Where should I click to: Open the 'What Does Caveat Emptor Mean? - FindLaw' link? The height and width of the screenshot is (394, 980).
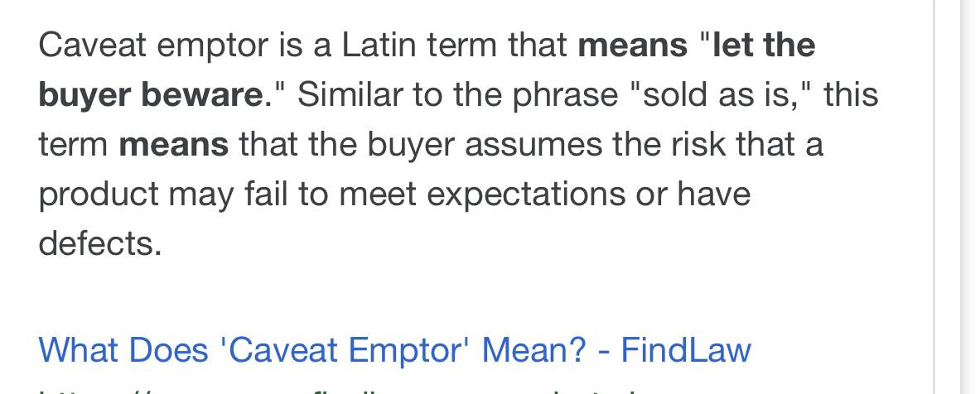[394, 349]
